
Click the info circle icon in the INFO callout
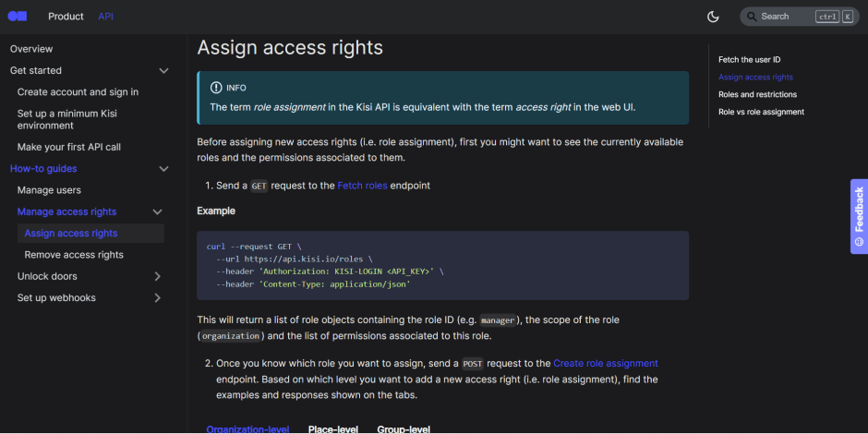tap(216, 88)
